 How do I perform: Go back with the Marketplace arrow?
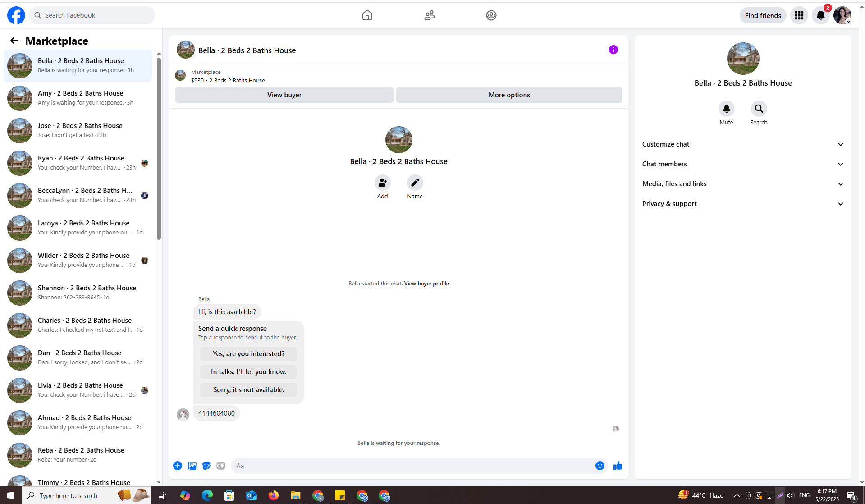tap(14, 41)
